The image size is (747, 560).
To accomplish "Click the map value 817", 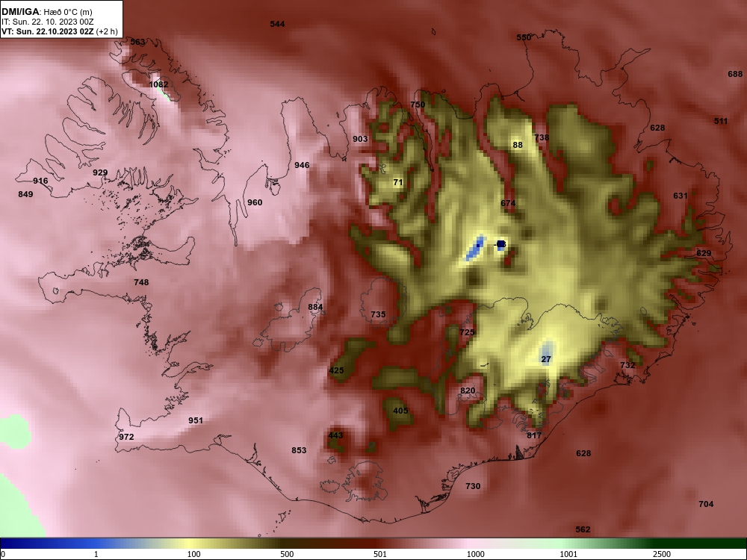I will (x=534, y=435).
